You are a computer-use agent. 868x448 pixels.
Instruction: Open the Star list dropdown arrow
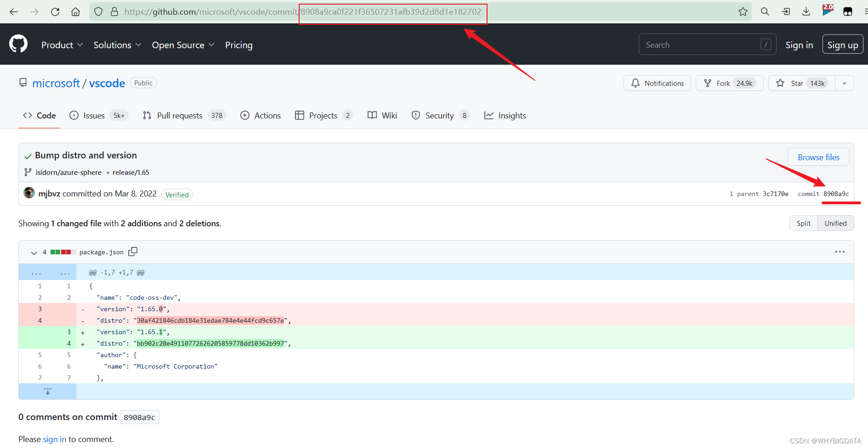pos(844,84)
